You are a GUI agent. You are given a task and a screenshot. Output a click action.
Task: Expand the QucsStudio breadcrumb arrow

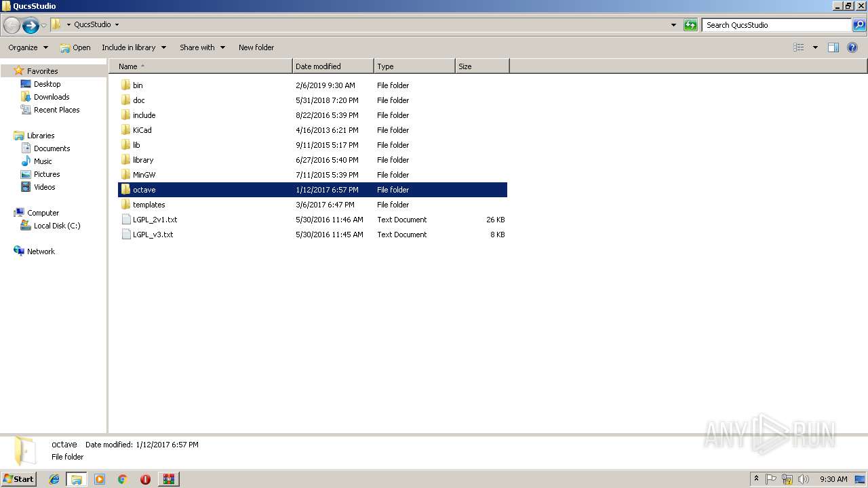[x=117, y=25]
